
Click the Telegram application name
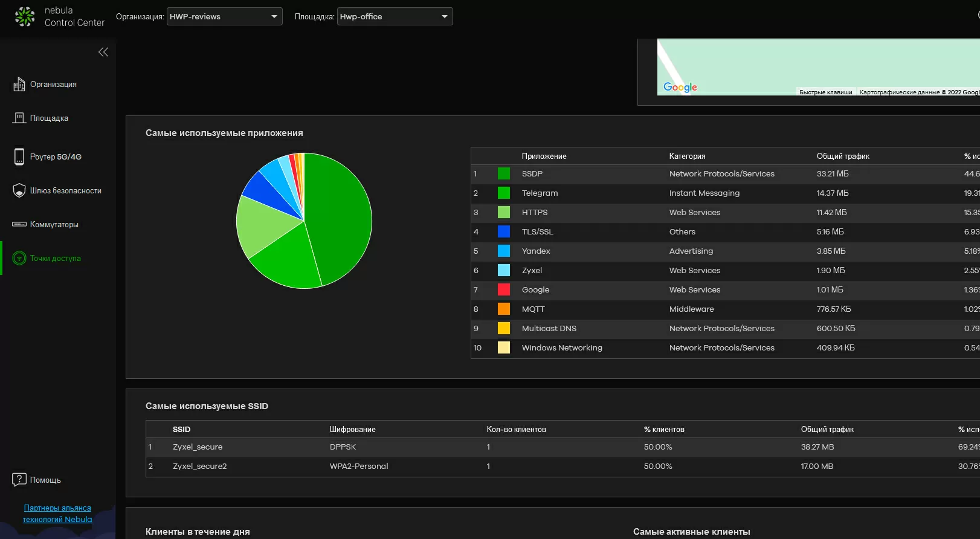click(540, 193)
